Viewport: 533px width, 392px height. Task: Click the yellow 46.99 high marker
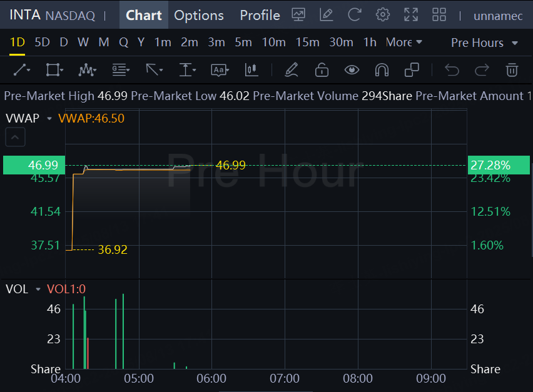click(x=230, y=166)
